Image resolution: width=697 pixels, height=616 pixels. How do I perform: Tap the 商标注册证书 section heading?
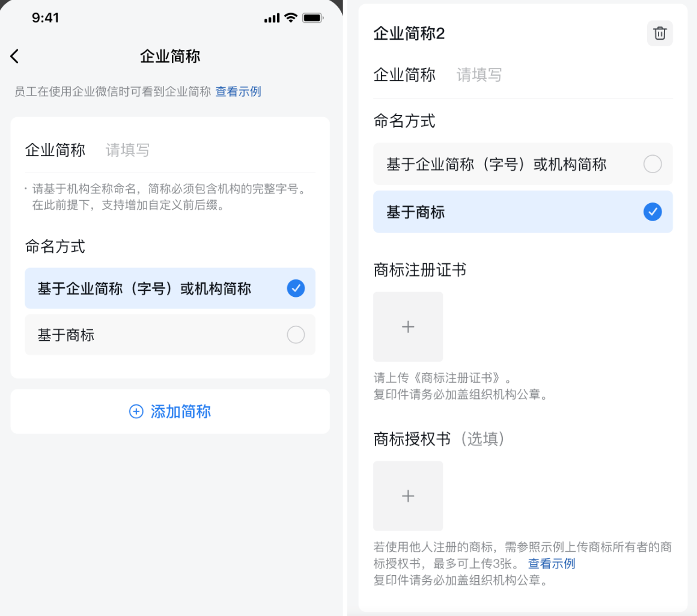click(x=419, y=270)
